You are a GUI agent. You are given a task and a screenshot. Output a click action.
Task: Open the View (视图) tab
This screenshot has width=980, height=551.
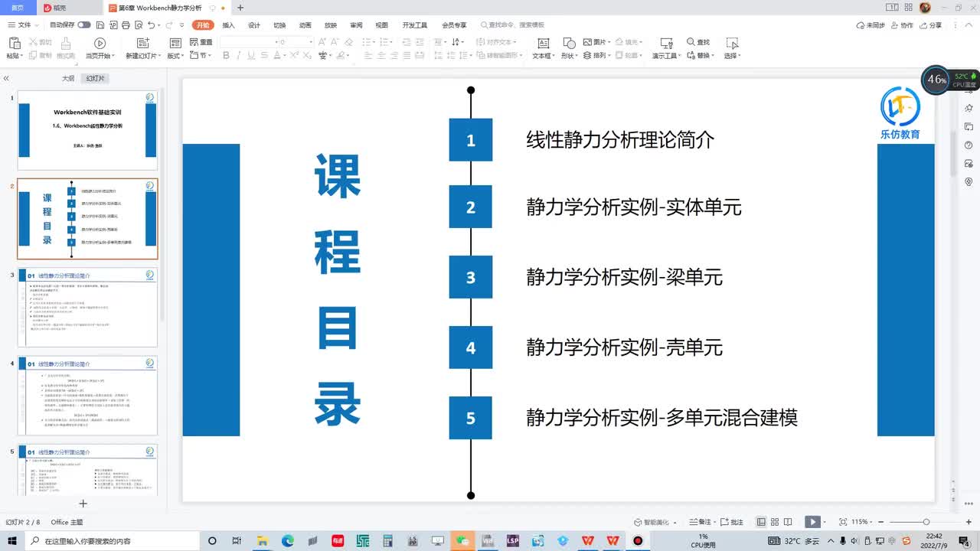[381, 25]
